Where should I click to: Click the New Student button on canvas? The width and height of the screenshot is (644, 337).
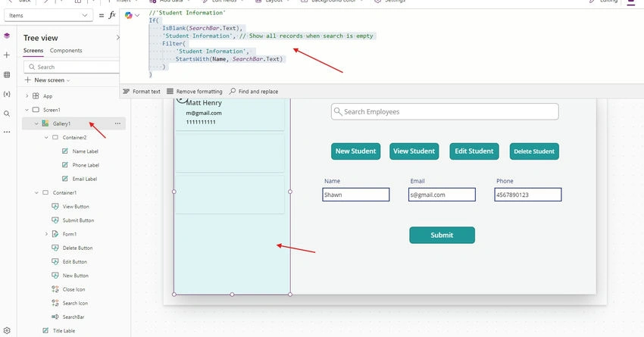tap(355, 151)
